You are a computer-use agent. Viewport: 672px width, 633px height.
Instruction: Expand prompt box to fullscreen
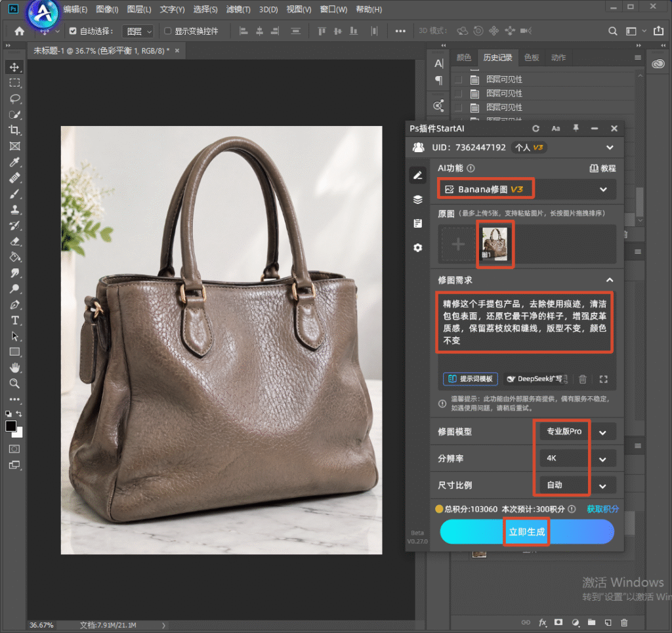point(604,379)
